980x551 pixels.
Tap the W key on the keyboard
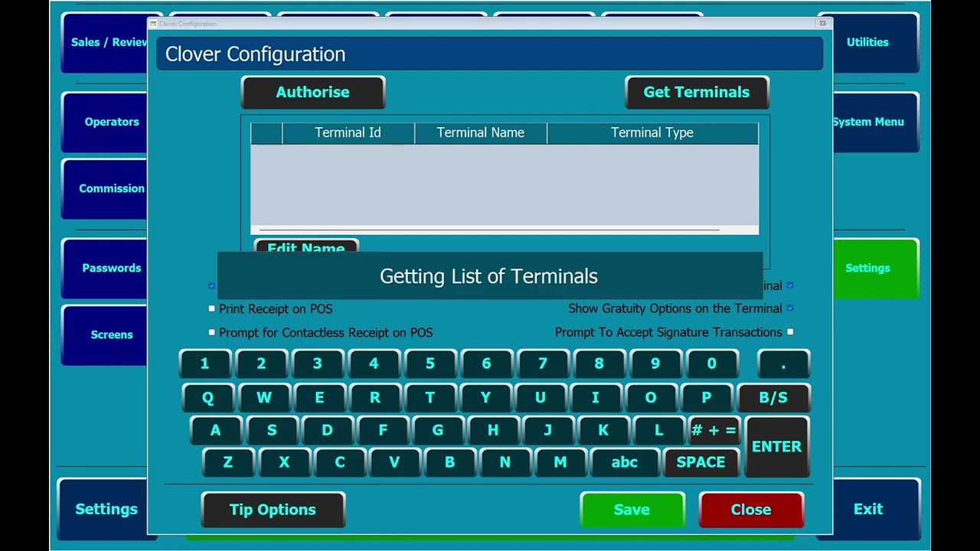pos(264,398)
